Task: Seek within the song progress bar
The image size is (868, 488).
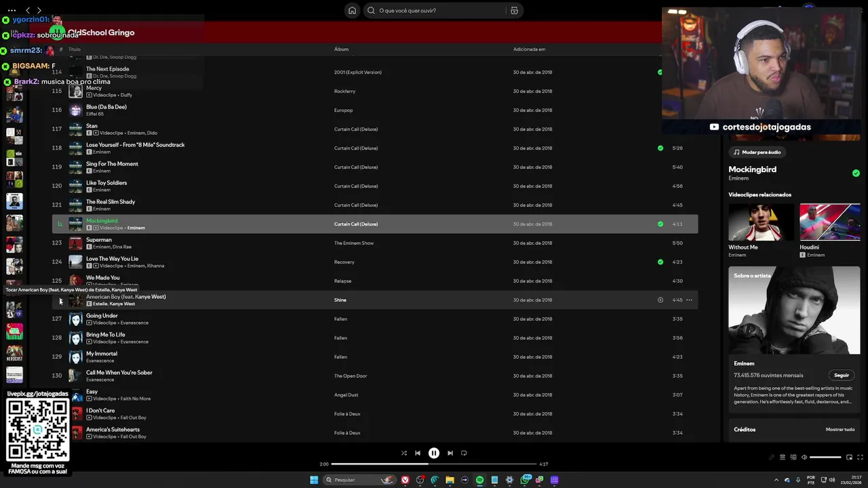Action: (434, 464)
